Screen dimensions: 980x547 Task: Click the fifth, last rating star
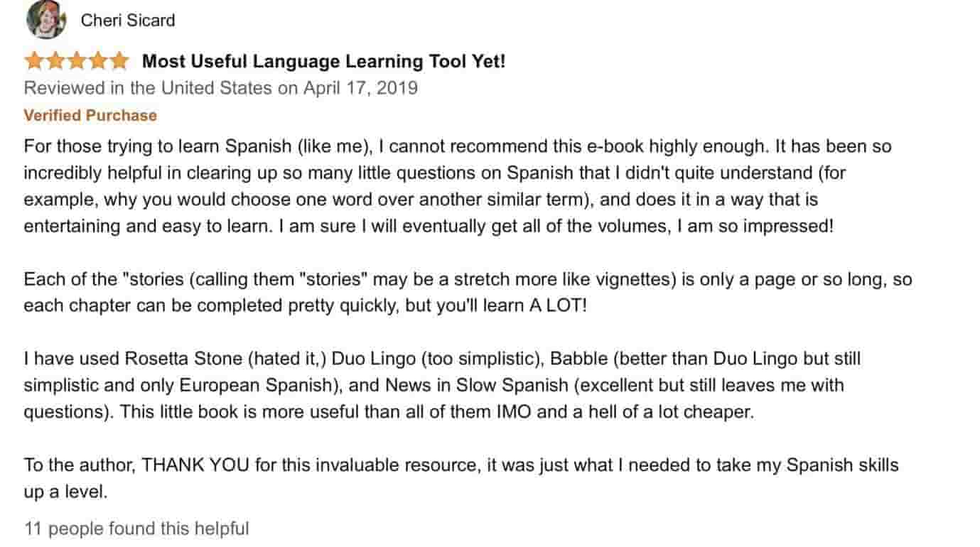point(117,61)
